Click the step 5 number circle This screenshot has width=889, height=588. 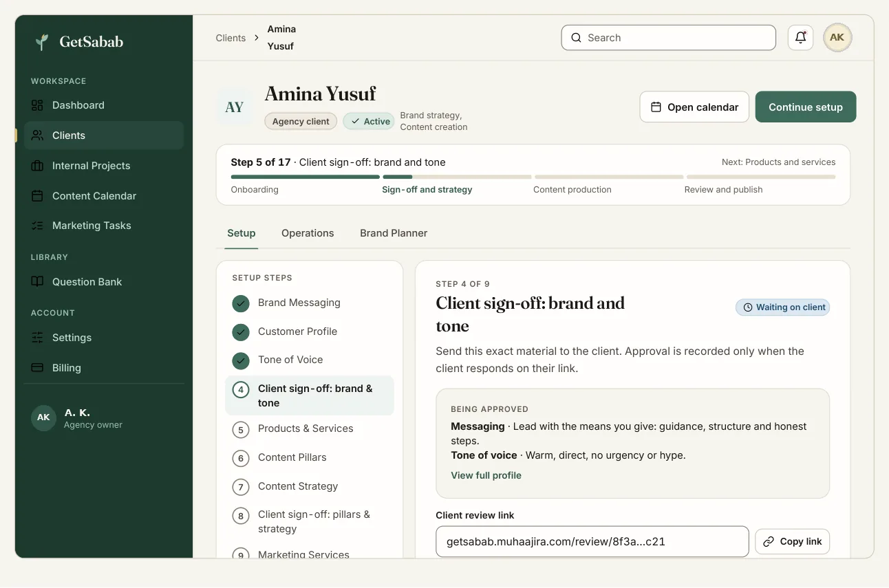click(240, 431)
